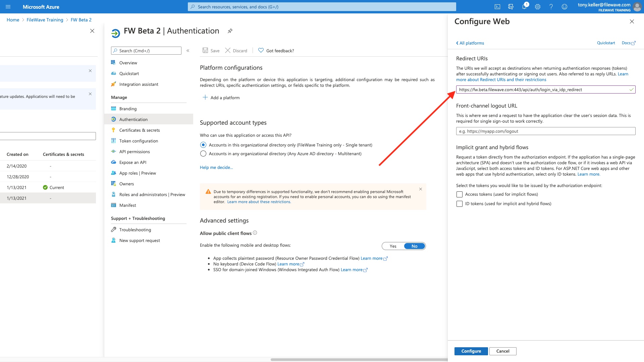The image size is (644, 362).
Task: Click the Save toolbar button
Action: pos(211,51)
